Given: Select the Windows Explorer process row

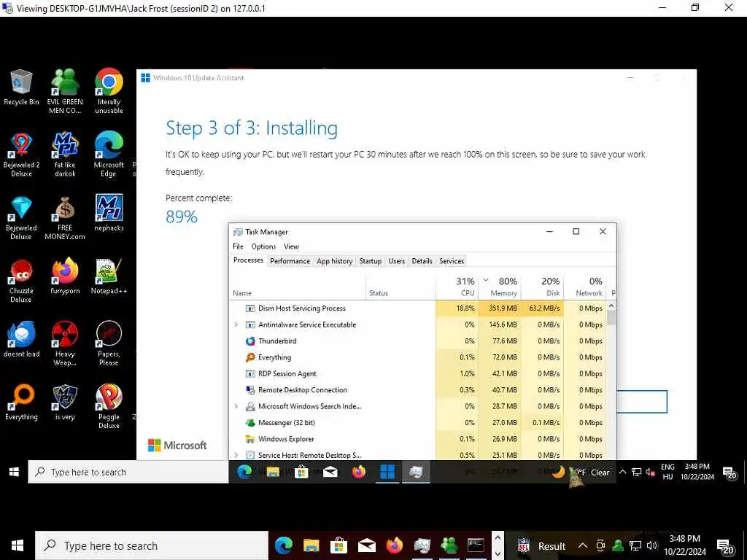Looking at the screenshot, I should 418,439.
